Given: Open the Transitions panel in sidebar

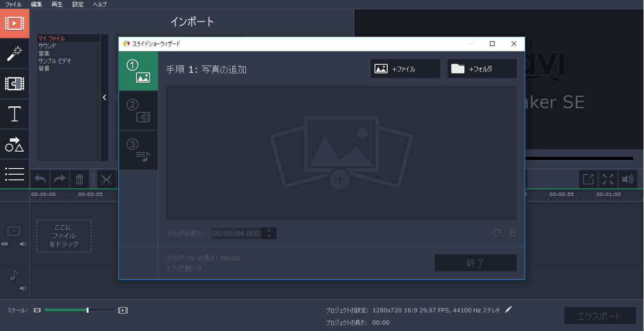Looking at the screenshot, I should 15,84.
